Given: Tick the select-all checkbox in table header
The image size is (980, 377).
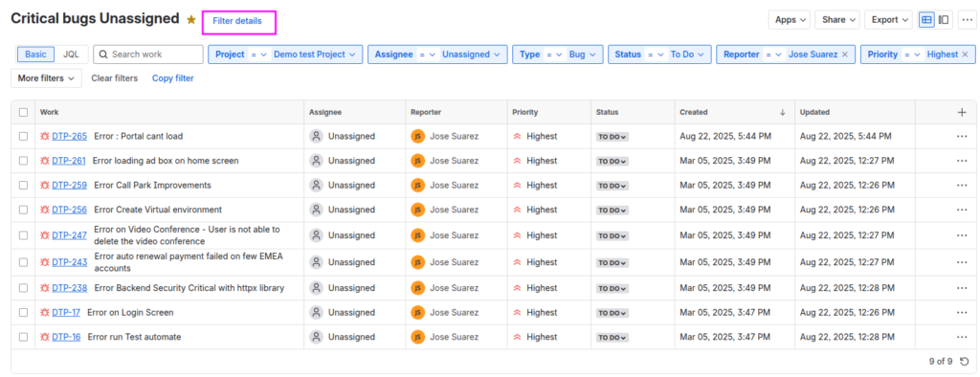Looking at the screenshot, I should (23, 113).
